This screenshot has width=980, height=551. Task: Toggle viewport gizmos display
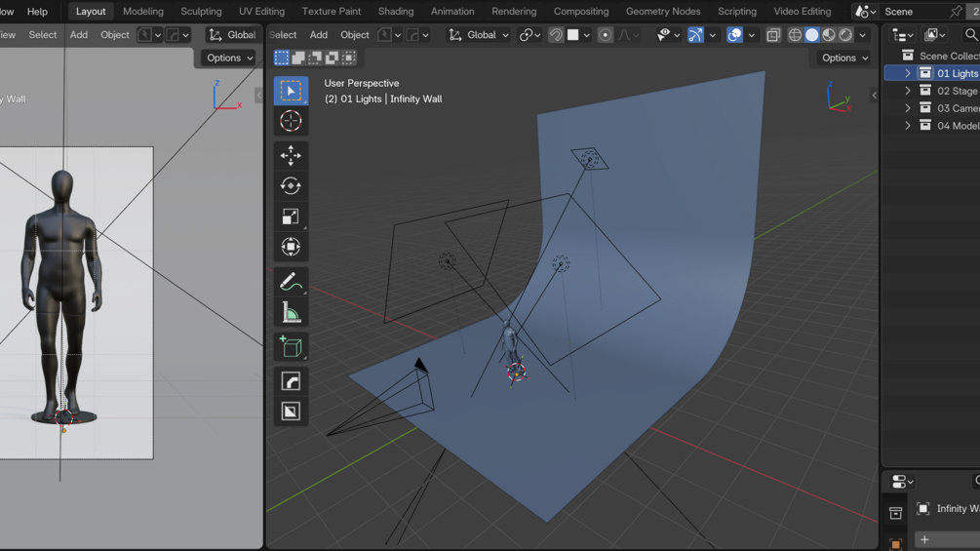pos(695,35)
